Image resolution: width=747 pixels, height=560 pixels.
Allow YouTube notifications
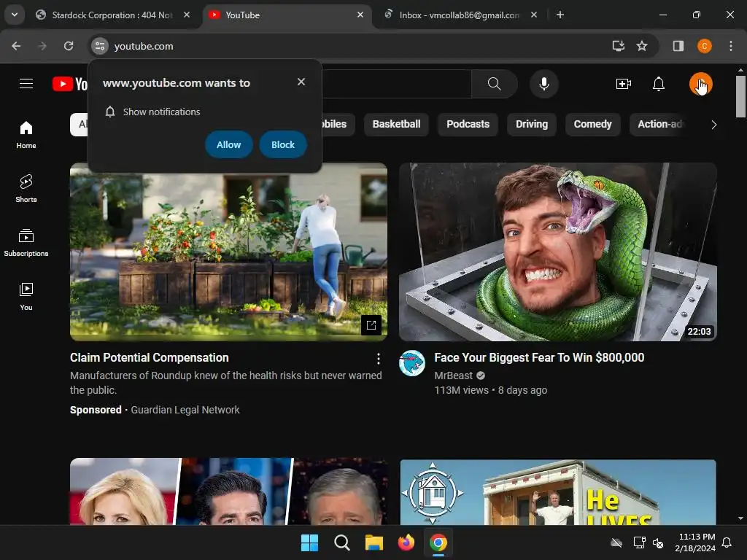[228, 145]
